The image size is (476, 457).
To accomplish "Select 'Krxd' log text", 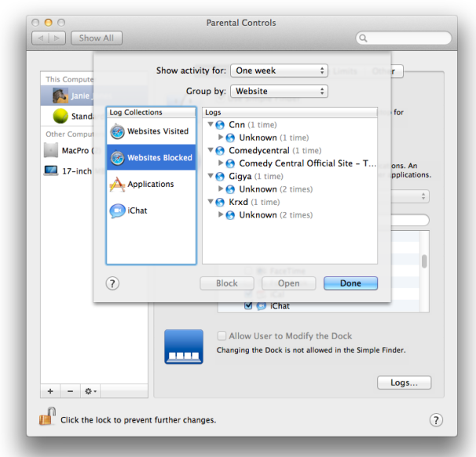I will pos(238,202).
